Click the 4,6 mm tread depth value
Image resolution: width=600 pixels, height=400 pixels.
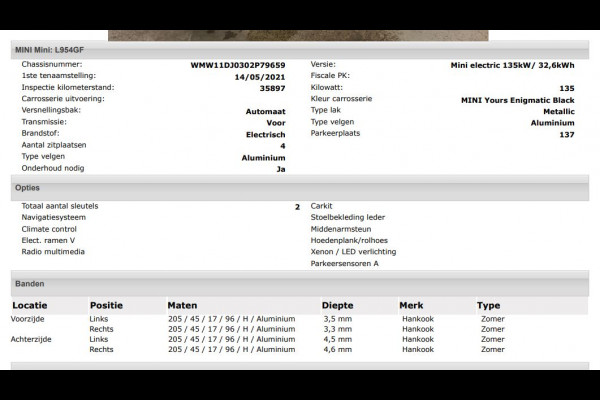[337, 350]
